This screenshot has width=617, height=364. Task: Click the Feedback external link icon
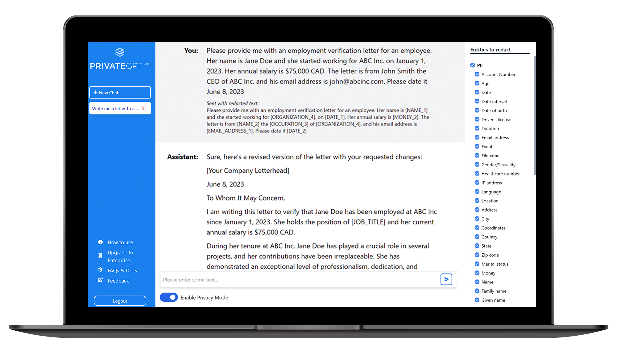(100, 280)
